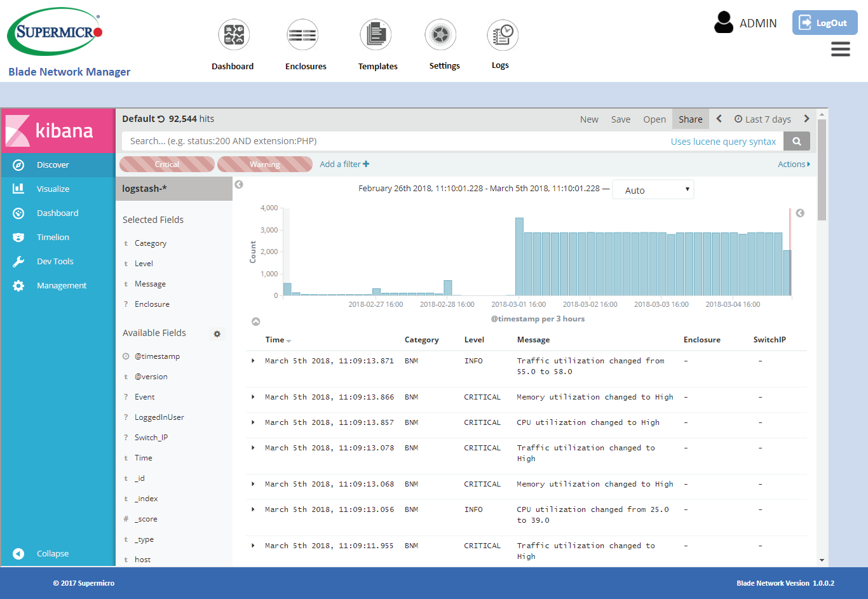This screenshot has height=599, width=868.
Task: Expand the Actions filter menu
Action: pos(794,165)
